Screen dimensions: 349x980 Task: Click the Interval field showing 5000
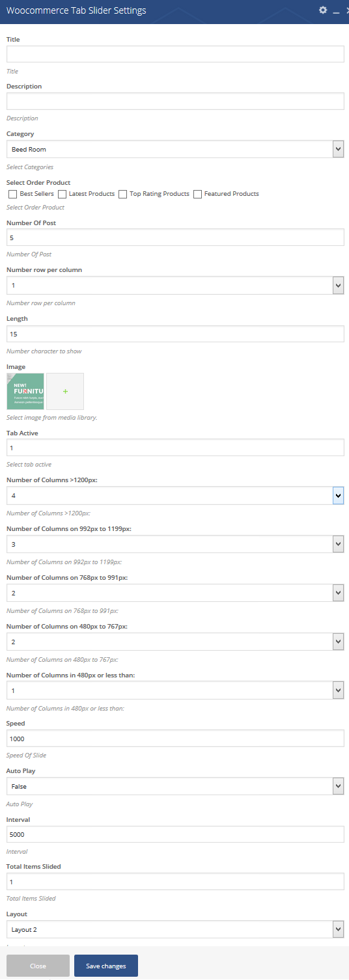coord(175,834)
